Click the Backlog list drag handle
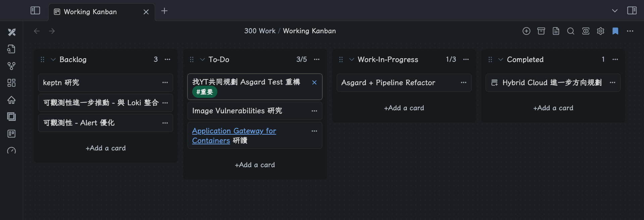Image resolution: width=644 pixels, height=220 pixels. point(43,60)
